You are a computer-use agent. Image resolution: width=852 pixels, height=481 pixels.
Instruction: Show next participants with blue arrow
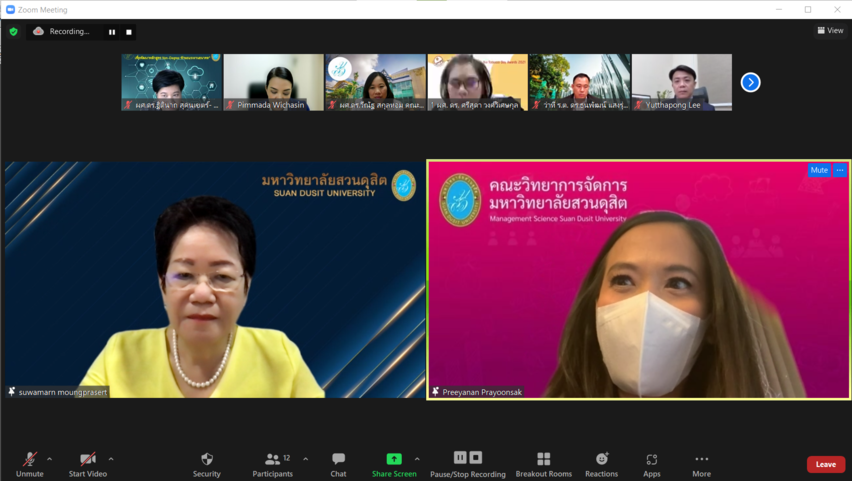(x=750, y=83)
